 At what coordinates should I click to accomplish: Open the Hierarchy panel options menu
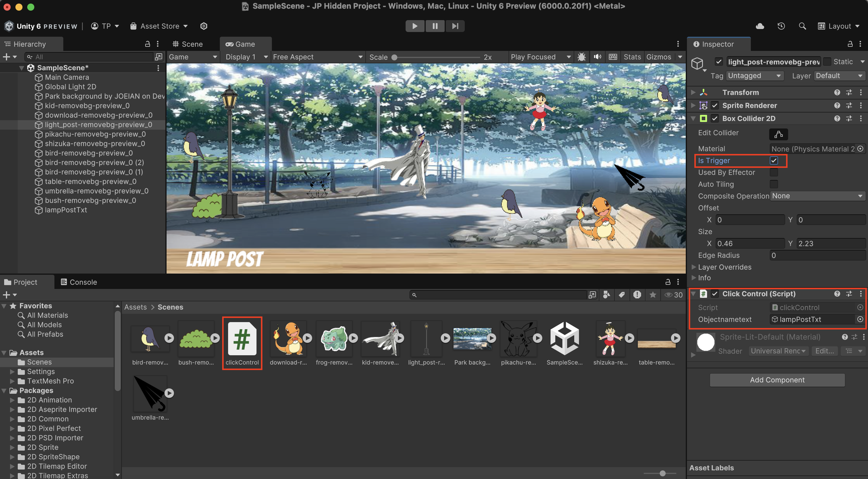(x=158, y=44)
